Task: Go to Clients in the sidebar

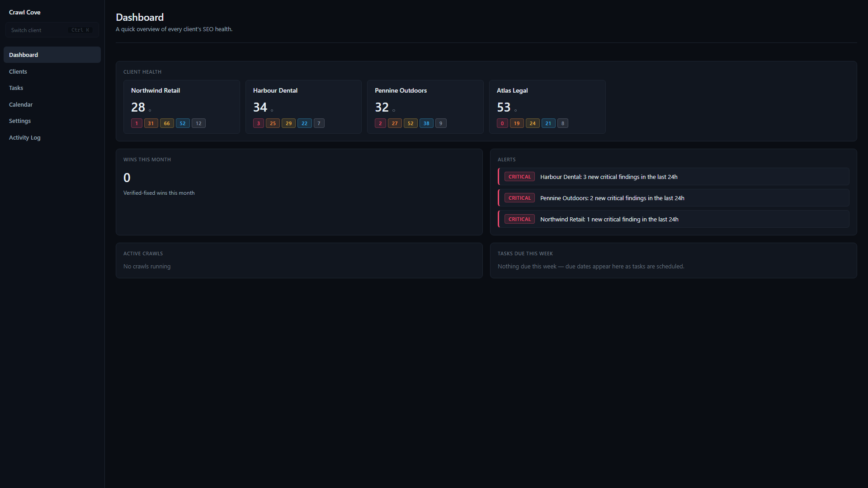Action: [52, 71]
